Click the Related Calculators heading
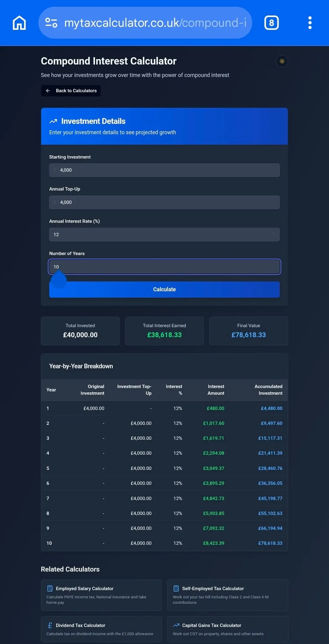 pos(70,569)
